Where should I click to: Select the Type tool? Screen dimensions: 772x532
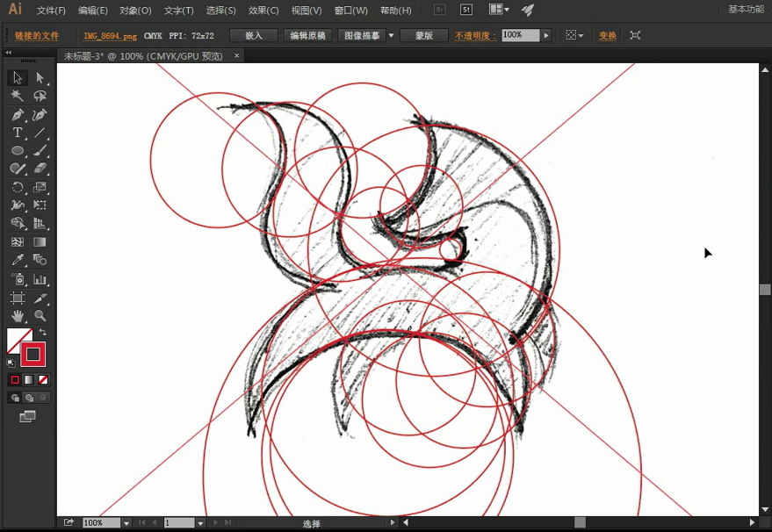18,133
